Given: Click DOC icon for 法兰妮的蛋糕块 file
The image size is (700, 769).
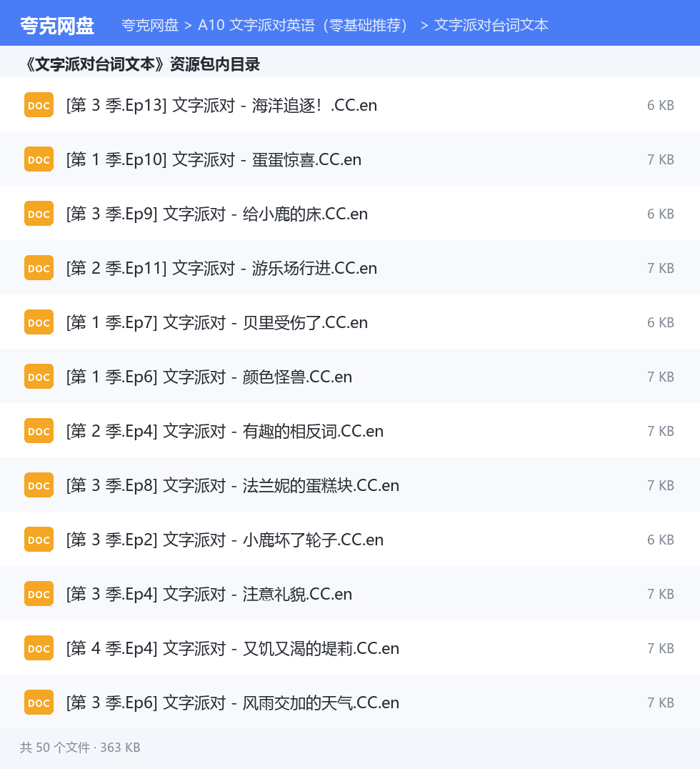Looking at the screenshot, I should pos(39,485).
